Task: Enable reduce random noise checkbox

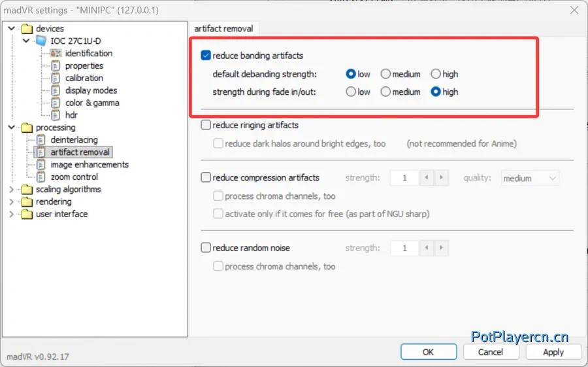Action: [206, 248]
